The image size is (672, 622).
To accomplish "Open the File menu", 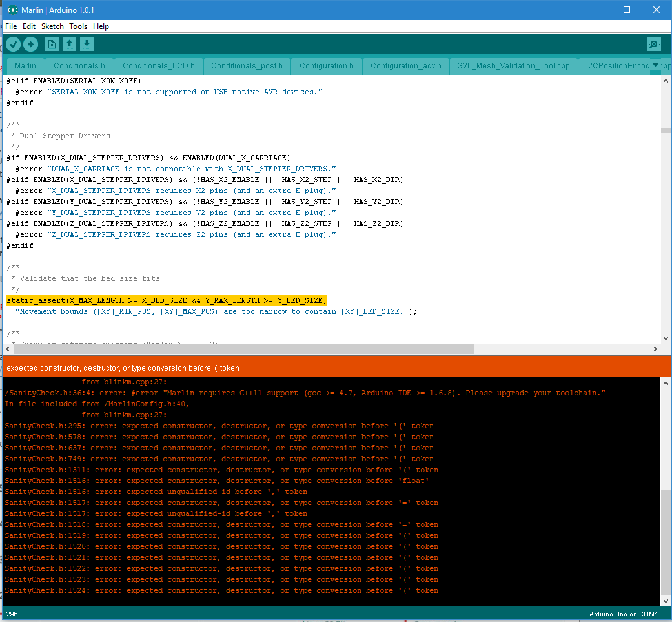I will click(11, 26).
